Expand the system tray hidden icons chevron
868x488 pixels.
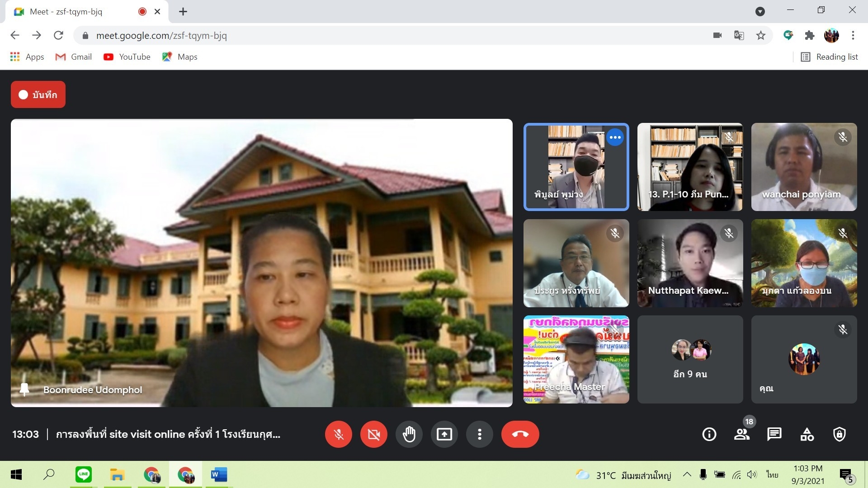coord(687,474)
